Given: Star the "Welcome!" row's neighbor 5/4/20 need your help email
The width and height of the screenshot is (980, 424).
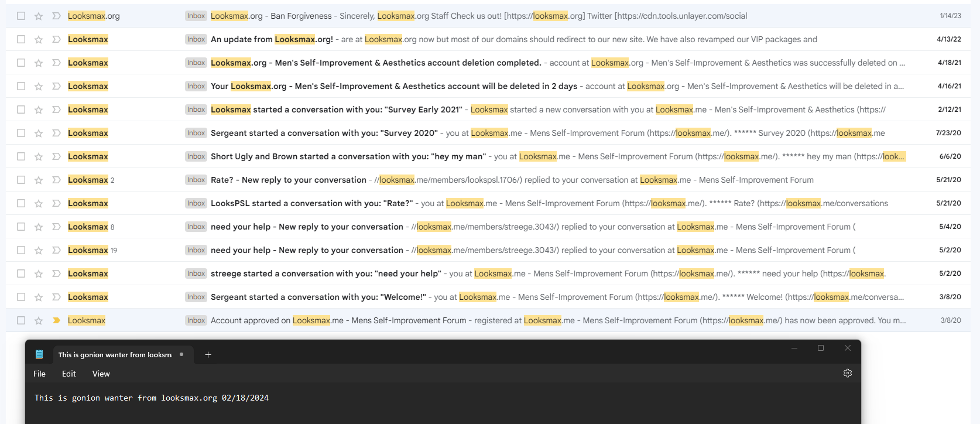Looking at the screenshot, I should (39, 227).
